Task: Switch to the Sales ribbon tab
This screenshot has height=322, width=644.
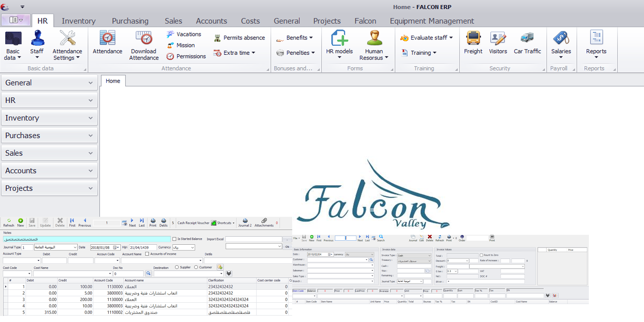Action: coord(173,21)
